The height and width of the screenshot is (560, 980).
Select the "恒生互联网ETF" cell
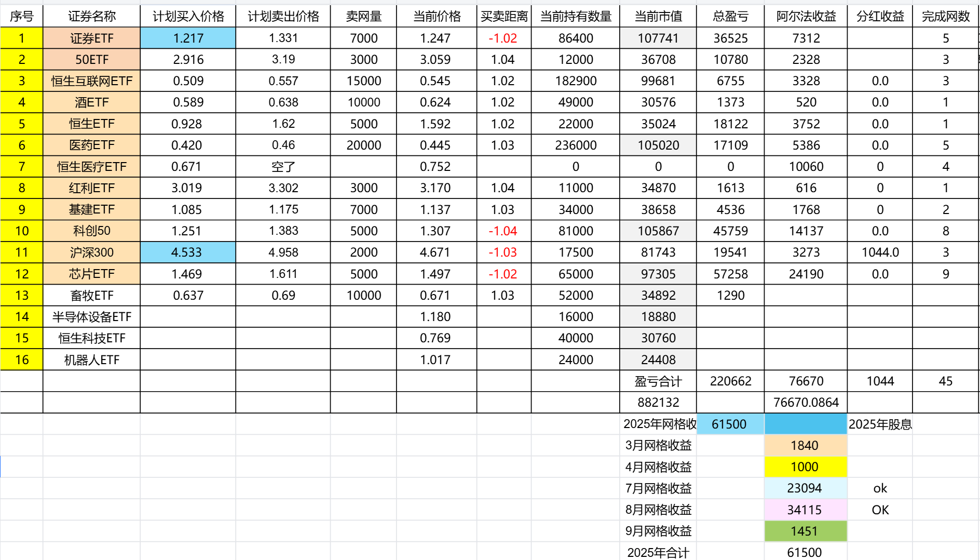tap(91, 81)
